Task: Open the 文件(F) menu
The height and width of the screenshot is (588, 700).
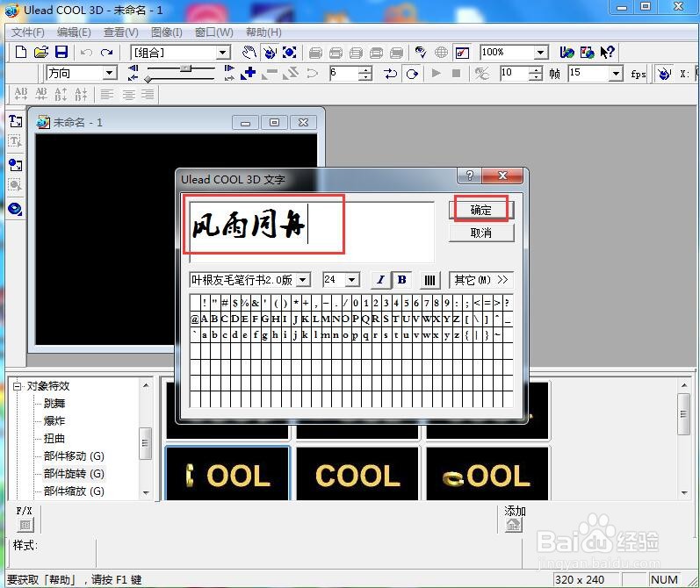Action: (28, 32)
